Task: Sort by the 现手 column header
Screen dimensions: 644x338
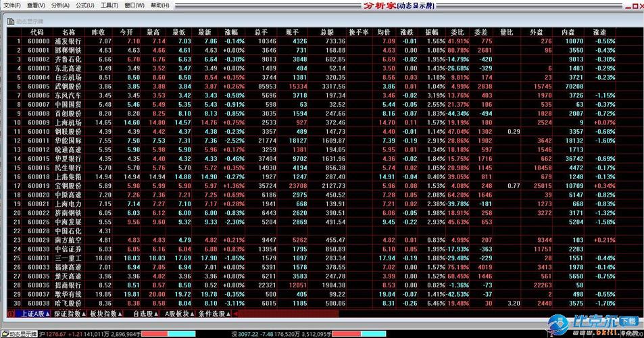Action: click(293, 32)
